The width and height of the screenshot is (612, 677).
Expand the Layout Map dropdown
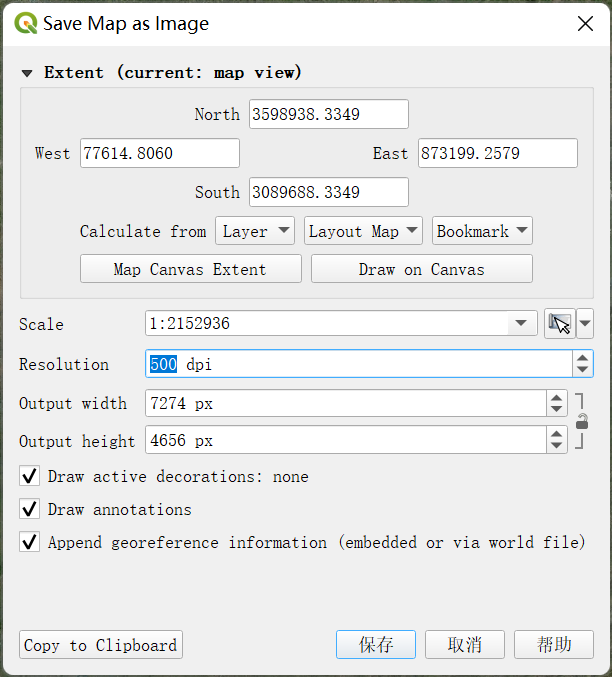(363, 231)
